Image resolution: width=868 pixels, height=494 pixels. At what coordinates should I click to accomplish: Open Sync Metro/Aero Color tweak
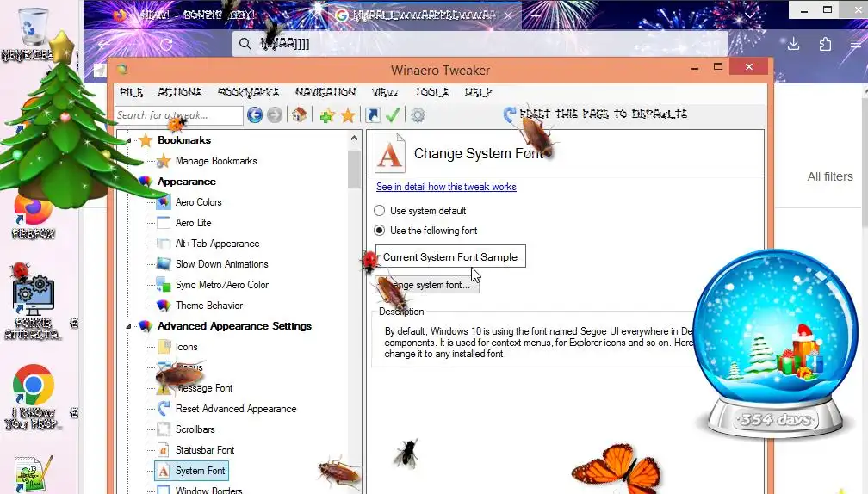[x=222, y=285]
